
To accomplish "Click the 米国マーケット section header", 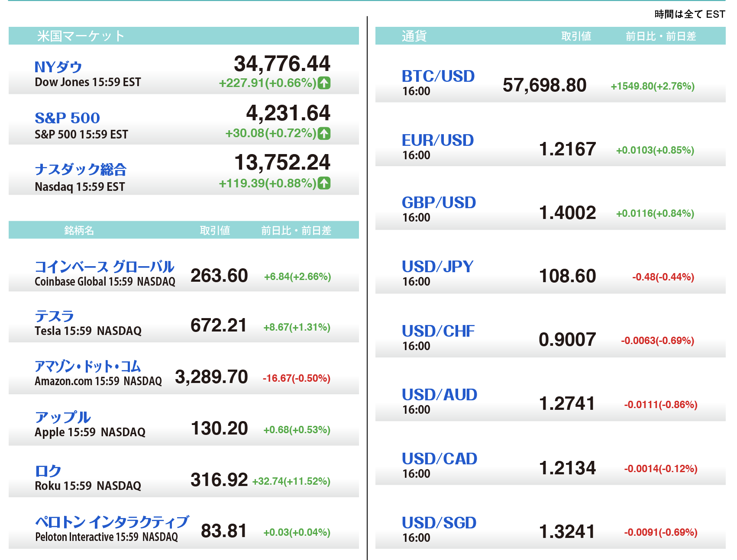I will [81, 36].
